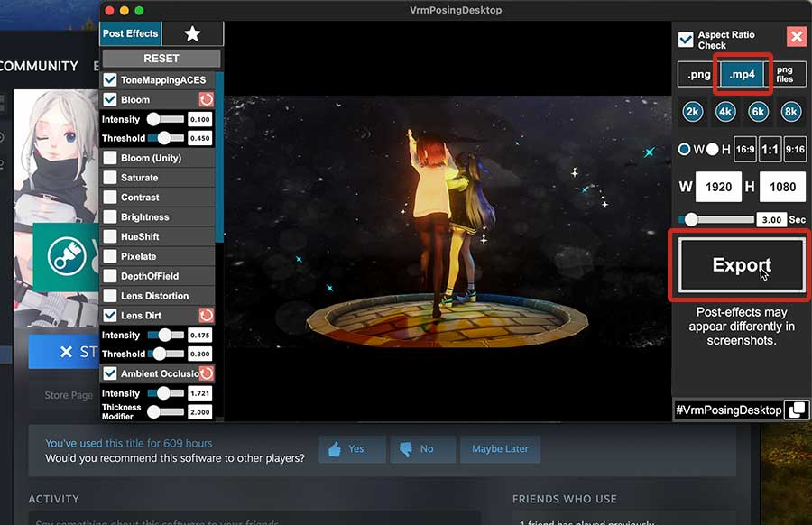Click the post effects panel scrollbar
This screenshot has height=525, width=812.
(x=219, y=157)
